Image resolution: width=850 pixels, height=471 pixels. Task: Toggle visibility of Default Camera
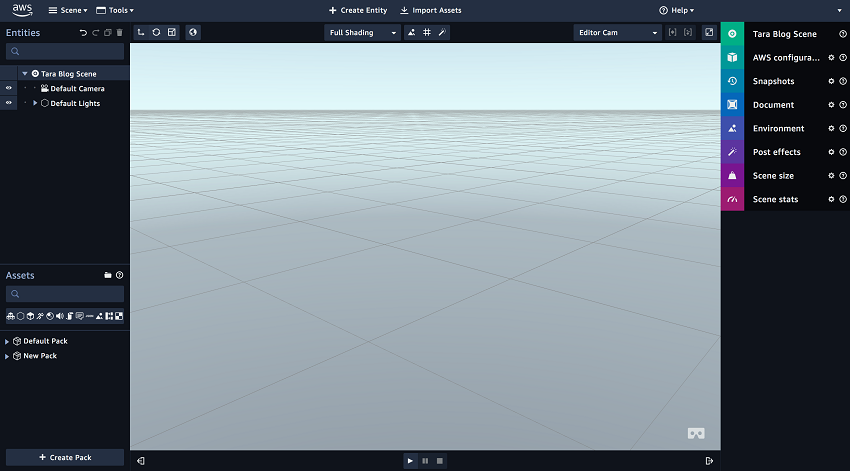coord(9,88)
